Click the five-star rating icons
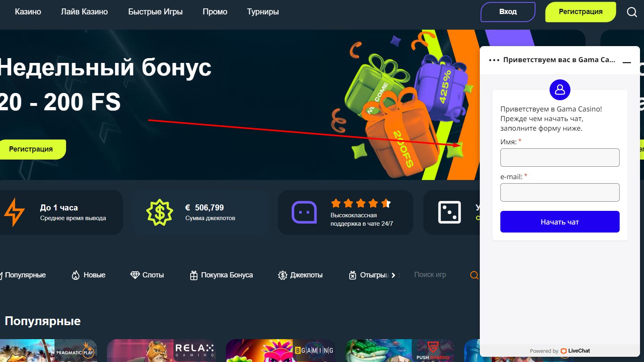 [361, 203]
